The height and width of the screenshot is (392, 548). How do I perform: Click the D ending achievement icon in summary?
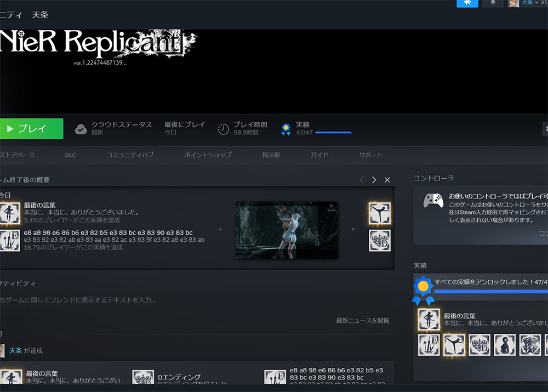pos(380,241)
